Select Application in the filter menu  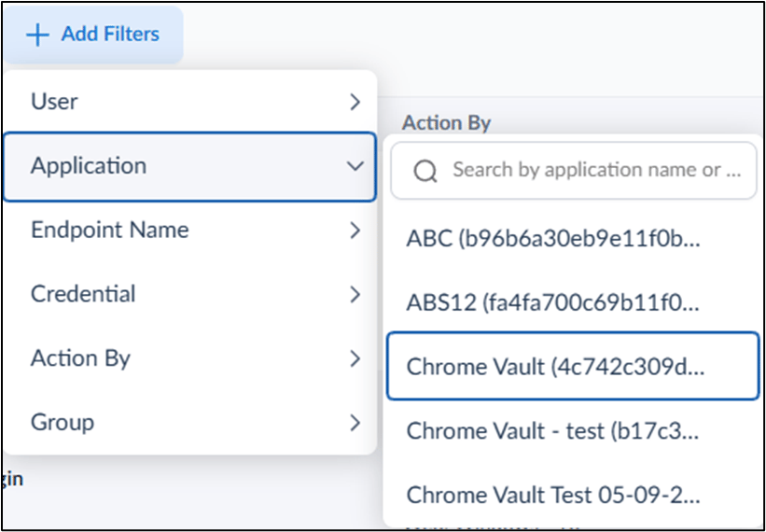pos(190,166)
